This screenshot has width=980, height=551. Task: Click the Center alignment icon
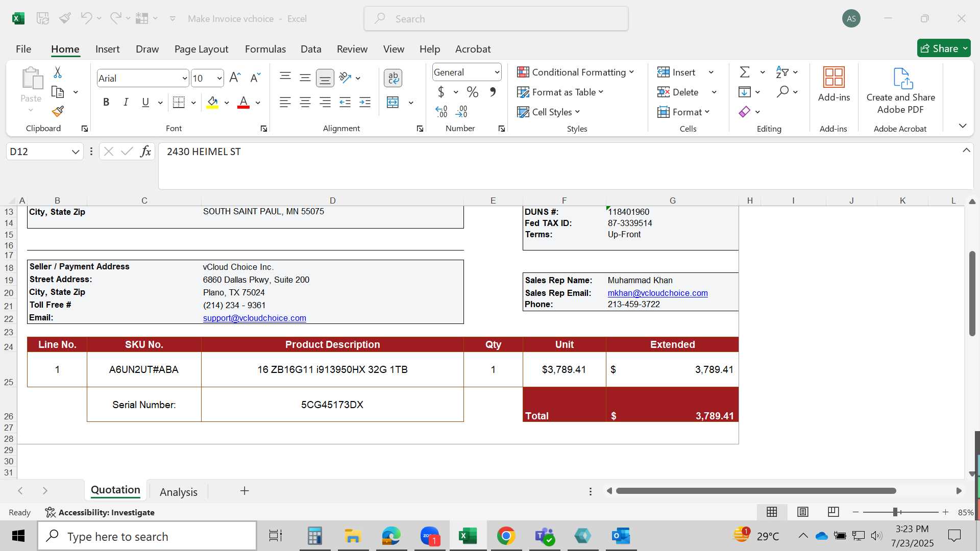coord(305,103)
